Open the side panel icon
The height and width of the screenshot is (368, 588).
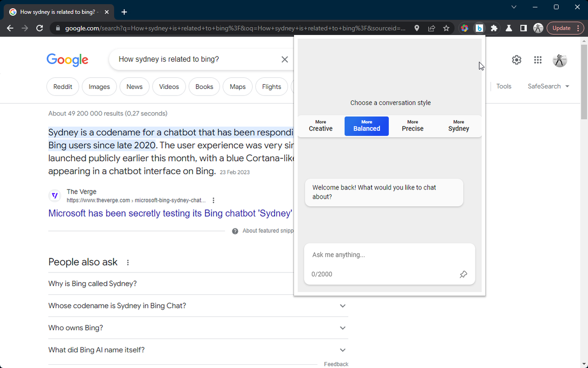pyautogui.click(x=523, y=28)
